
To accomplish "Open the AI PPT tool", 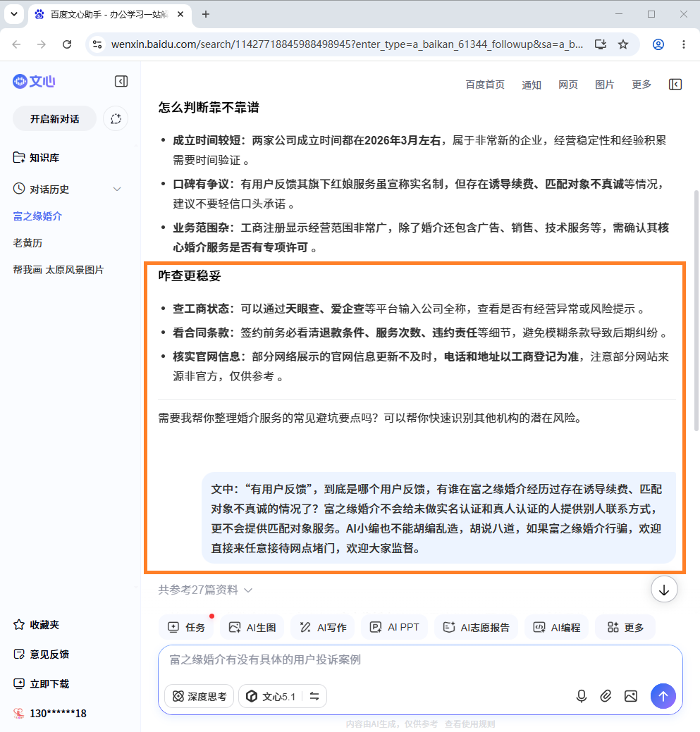I will coord(395,628).
